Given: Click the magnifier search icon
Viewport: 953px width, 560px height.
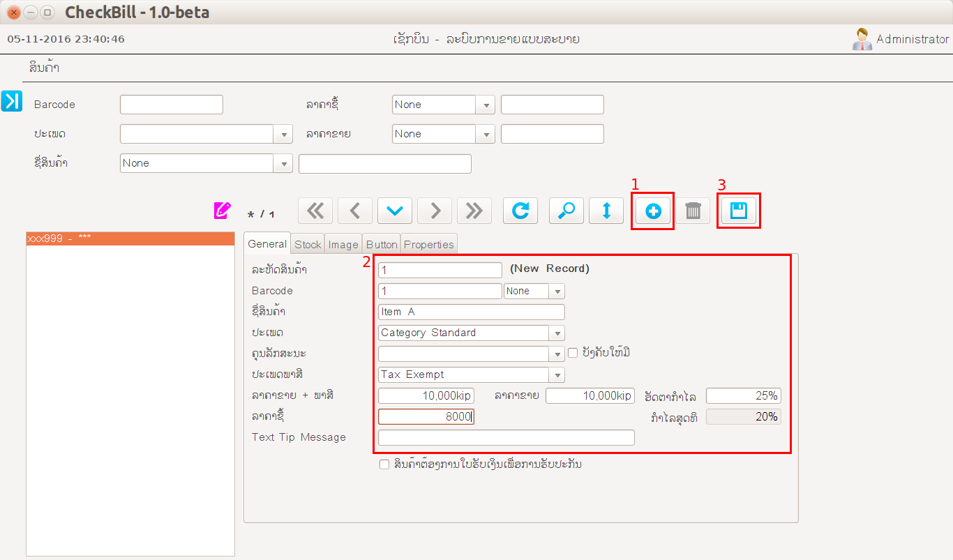Looking at the screenshot, I should pos(566,211).
